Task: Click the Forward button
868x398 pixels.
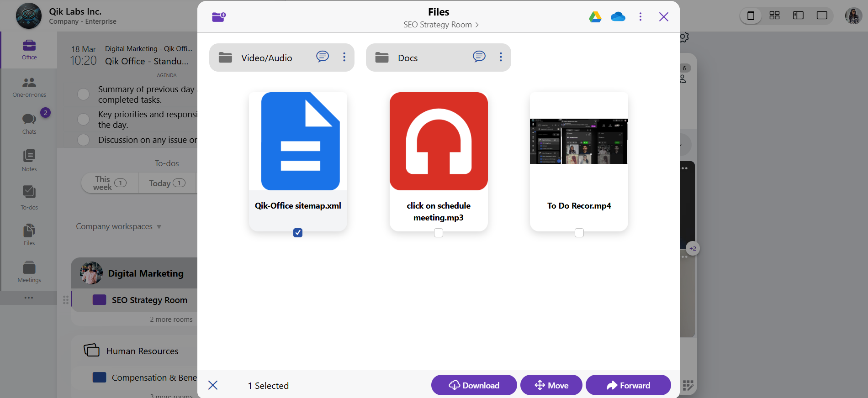Action: click(628, 385)
